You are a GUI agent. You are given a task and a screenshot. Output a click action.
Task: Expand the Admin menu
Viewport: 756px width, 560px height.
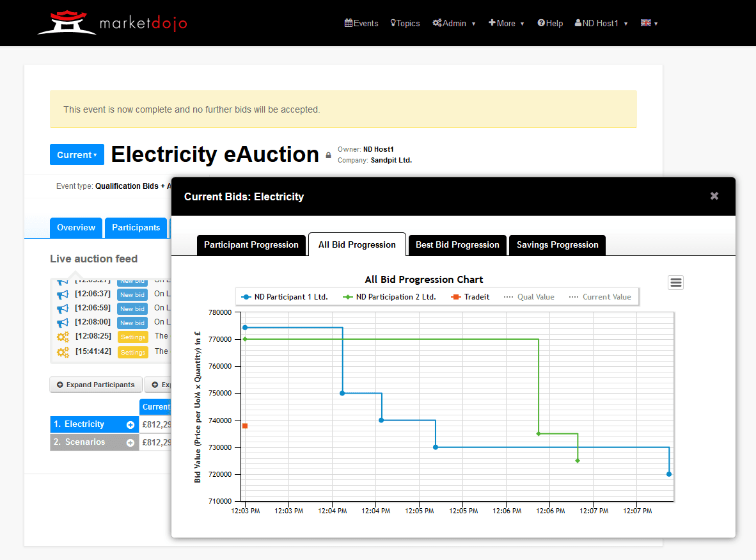tap(454, 23)
